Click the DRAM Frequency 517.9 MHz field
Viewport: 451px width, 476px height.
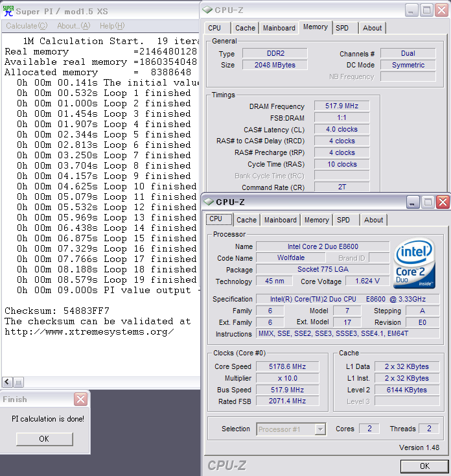[x=341, y=106]
